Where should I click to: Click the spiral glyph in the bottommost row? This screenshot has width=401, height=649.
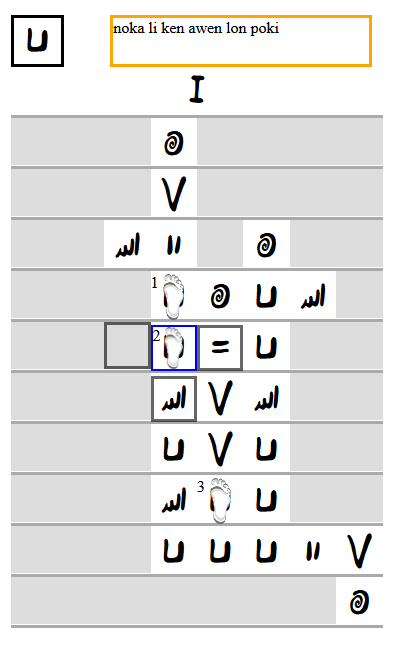tap(359, 601)
